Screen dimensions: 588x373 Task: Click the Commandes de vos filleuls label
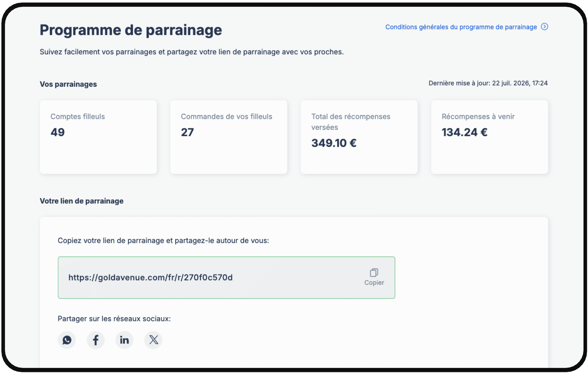226,116
